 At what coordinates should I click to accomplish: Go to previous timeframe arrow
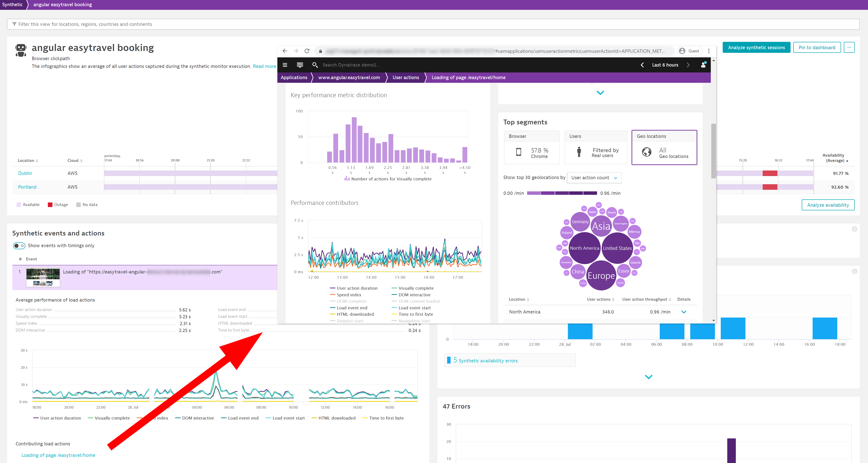pyautogui.click(x=642, y=65)
